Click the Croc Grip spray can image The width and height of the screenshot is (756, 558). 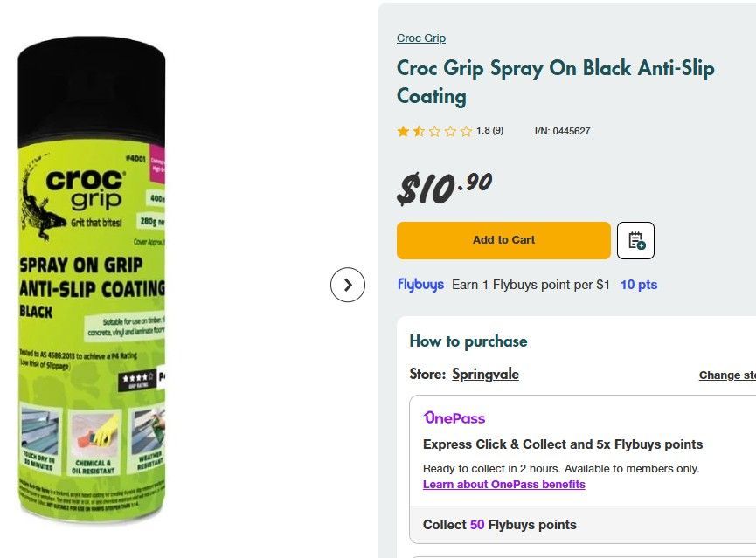click(x=92, y=279)
